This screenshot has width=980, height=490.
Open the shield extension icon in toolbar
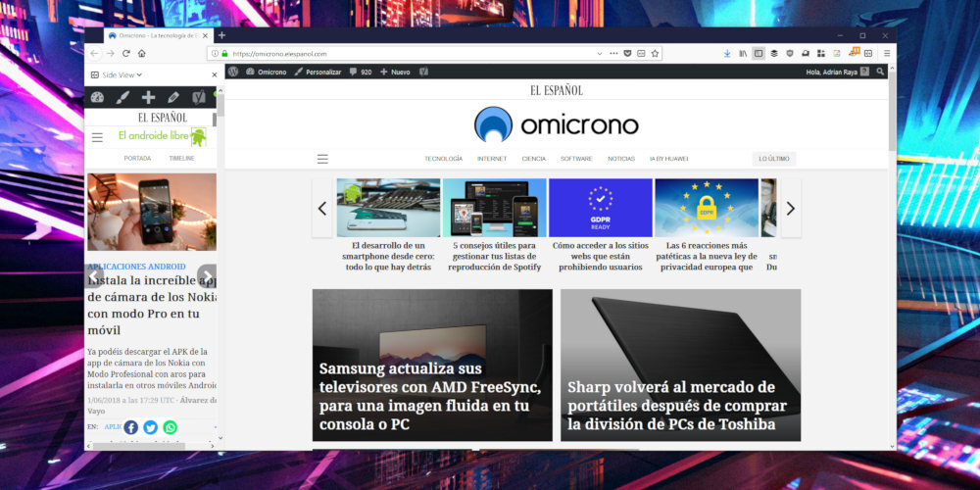pos(789,54)
